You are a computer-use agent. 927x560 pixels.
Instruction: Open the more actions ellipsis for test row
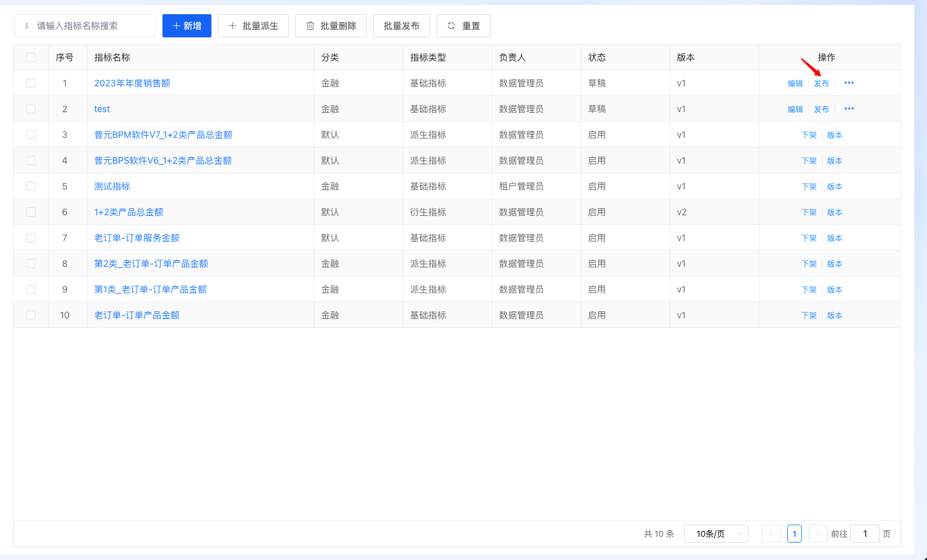849,109
